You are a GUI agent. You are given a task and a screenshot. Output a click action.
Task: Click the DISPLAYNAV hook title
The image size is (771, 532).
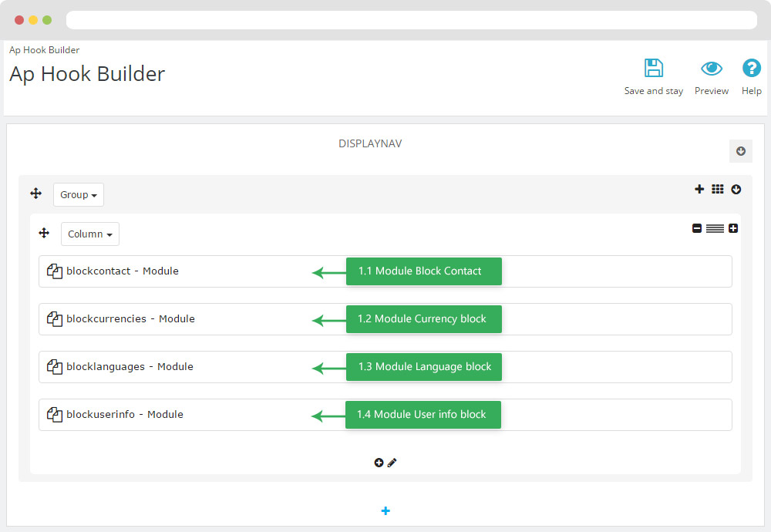click(370, 143)
